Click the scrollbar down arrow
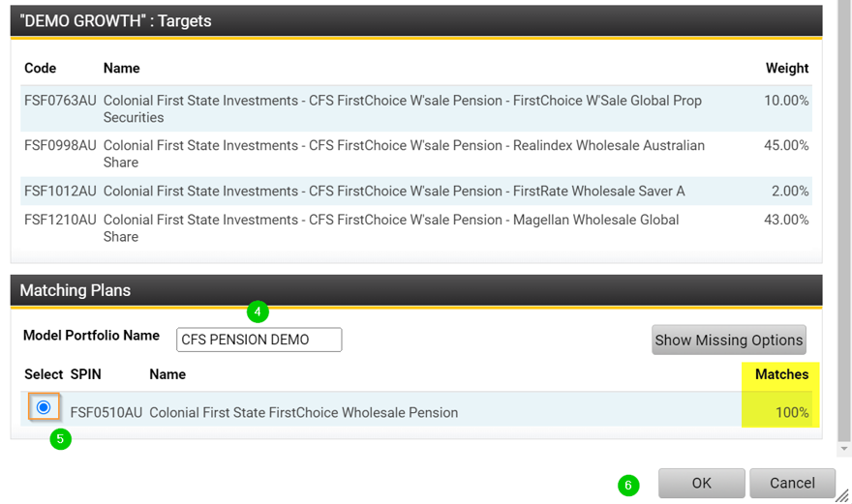Viewport: 852px width, 504px height. pyautogui.click(x=844, y=449)
